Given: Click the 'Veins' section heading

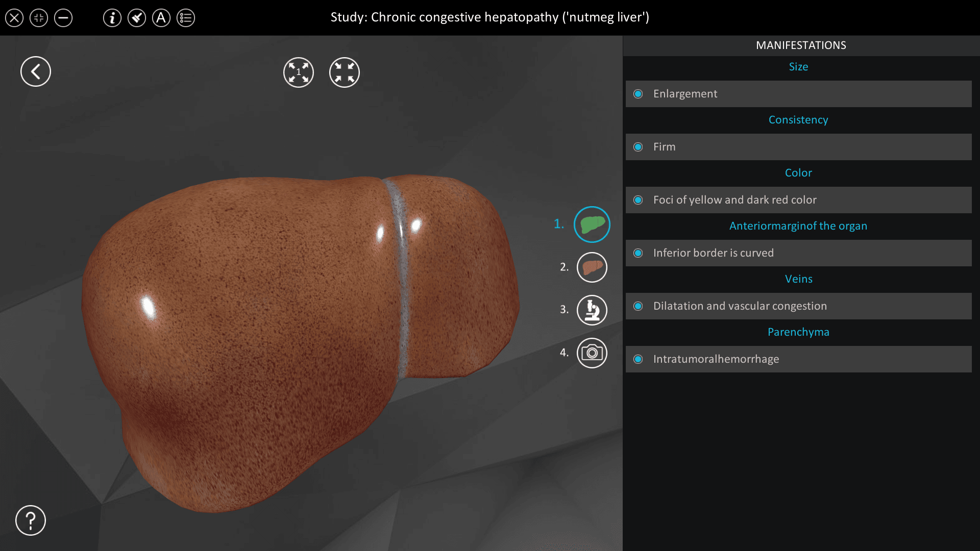Looking at the screenshot, I should point(798,279).
